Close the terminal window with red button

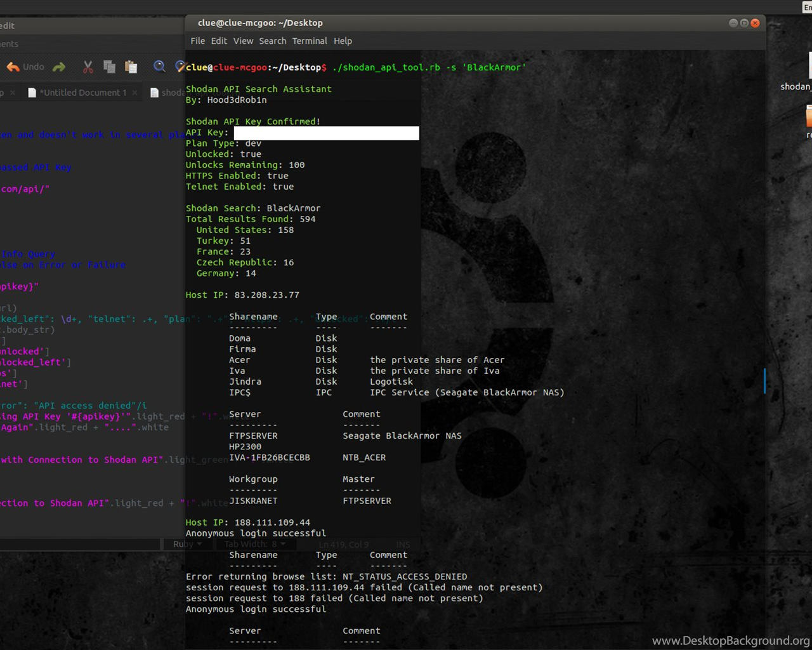(755, 23)
